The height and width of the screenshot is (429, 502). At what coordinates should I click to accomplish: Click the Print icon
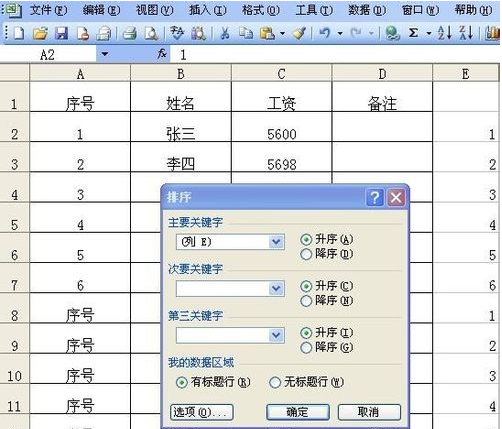click(x=129, y=33)
